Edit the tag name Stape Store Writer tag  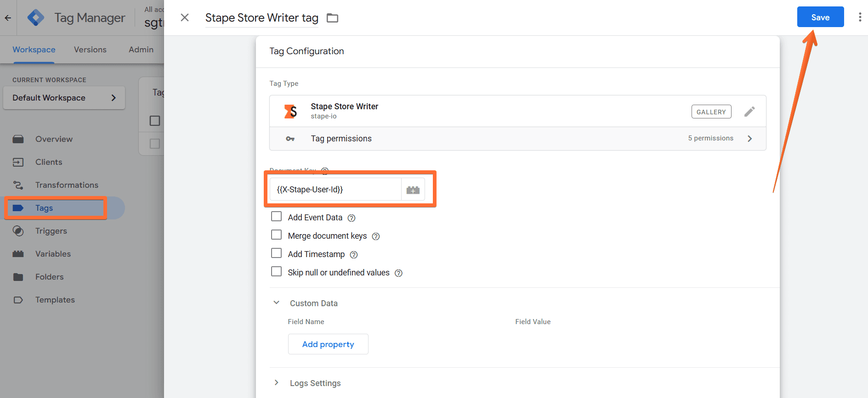click(x=262, y=18)
